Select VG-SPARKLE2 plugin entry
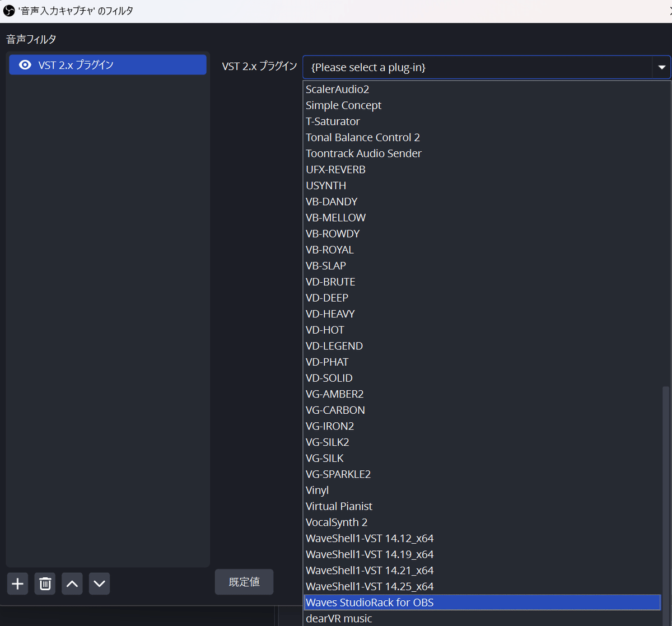This screenshot has height=626, width=672. tap(482, 474)
